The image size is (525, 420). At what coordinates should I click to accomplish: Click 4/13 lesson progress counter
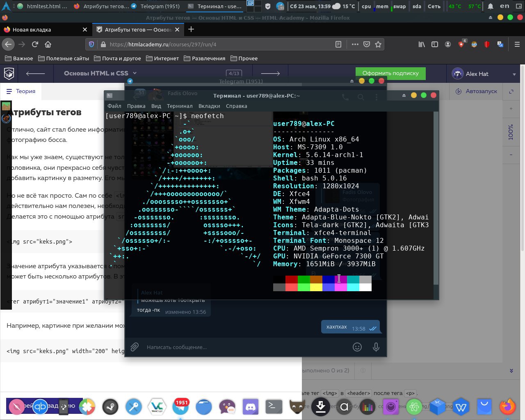tap(234, 73)
